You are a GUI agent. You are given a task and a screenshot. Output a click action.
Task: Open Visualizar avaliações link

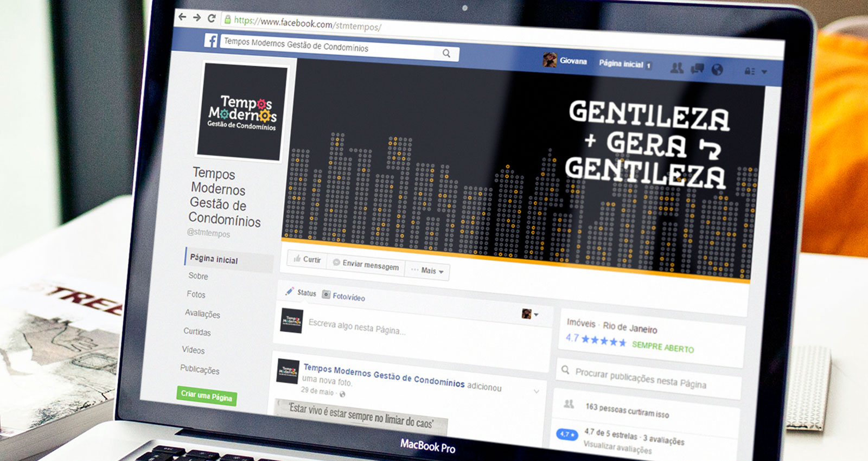617,447
